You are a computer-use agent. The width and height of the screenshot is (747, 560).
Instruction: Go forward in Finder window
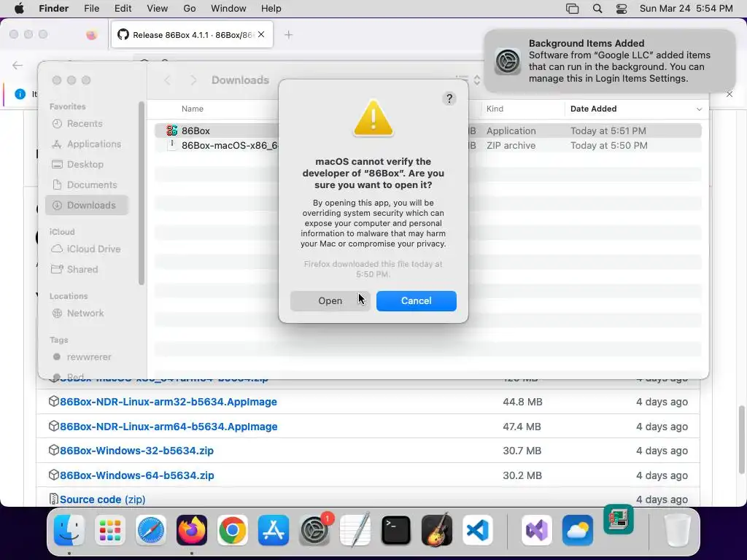click(x=193, y=80)
